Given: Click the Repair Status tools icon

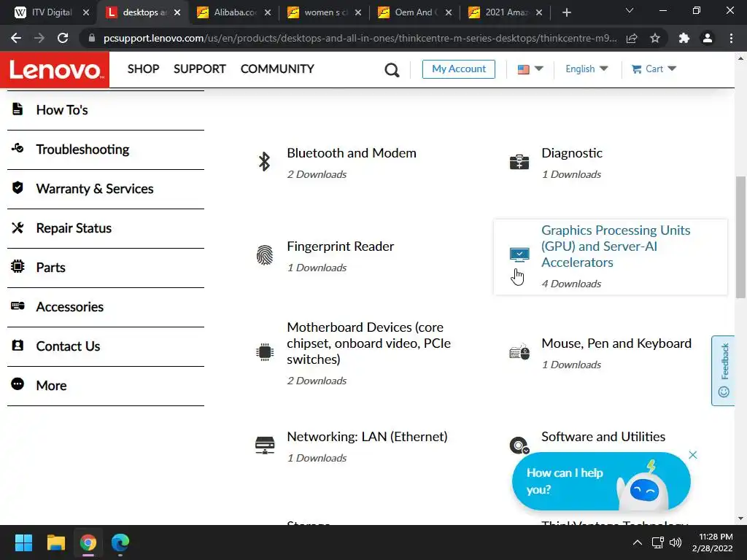Looking at the screenshot, I should 18,227.
